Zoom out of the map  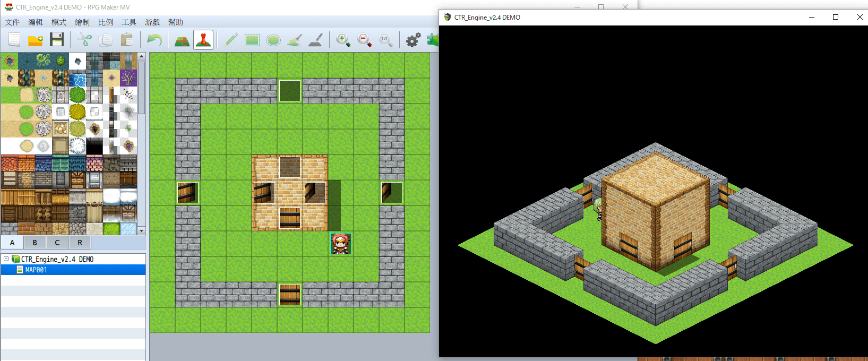[365, 40]
